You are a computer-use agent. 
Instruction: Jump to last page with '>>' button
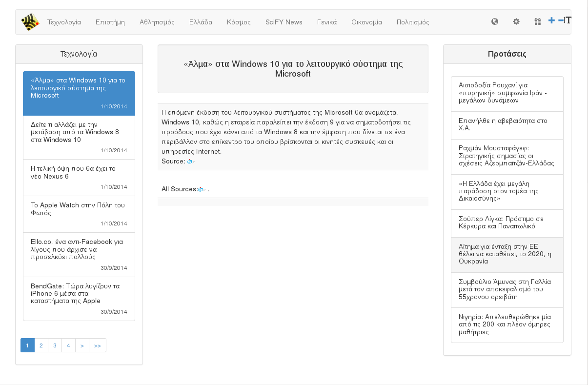coord(98,345)
